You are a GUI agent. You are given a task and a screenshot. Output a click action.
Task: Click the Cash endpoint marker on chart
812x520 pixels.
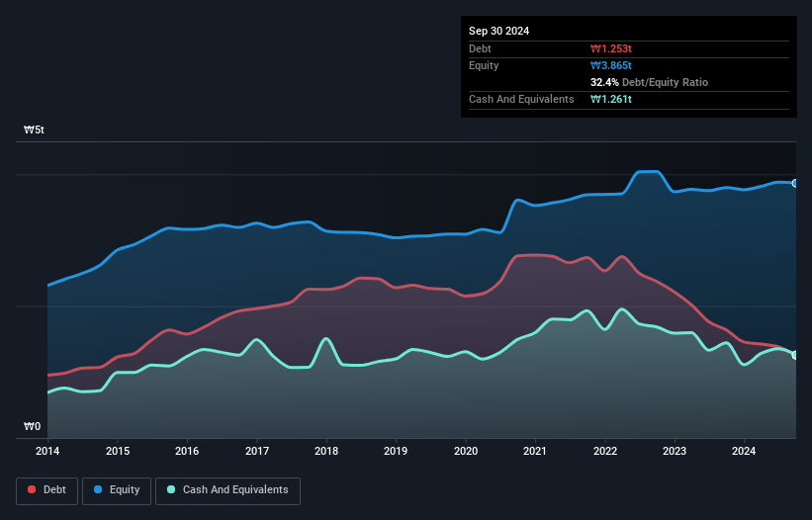pyautogui.click(x=795, y=355)
